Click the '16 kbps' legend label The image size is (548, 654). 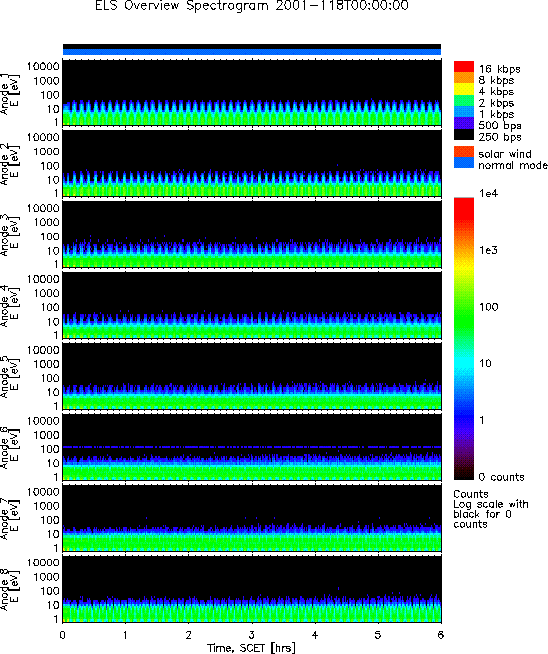tap(500, 69)
